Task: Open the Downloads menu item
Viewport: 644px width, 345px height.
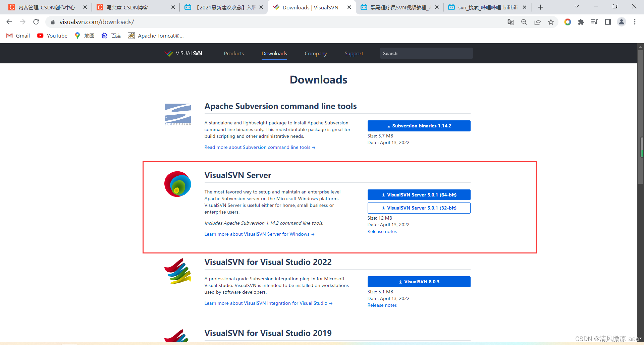Action: tap(274, 53)
